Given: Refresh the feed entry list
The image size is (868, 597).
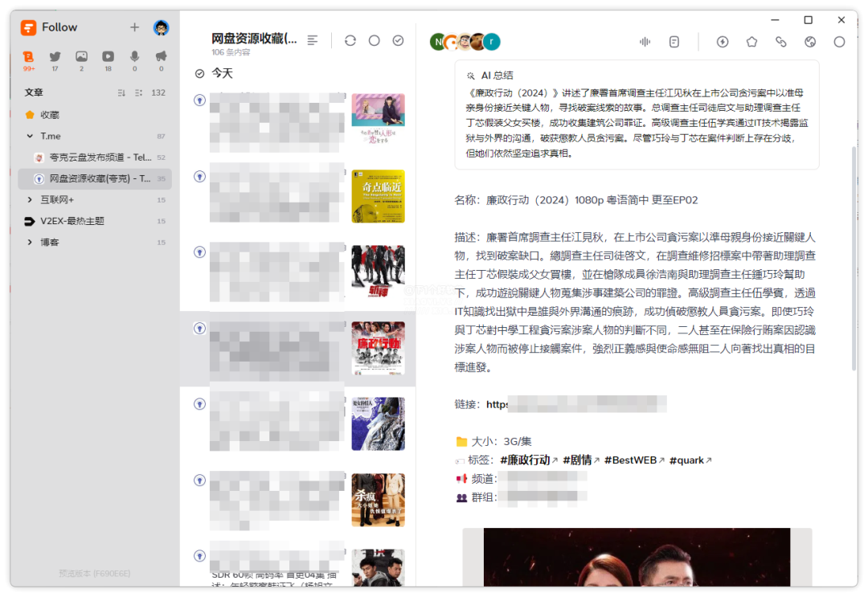Looking at the screenshot, I should click(350, 41).
